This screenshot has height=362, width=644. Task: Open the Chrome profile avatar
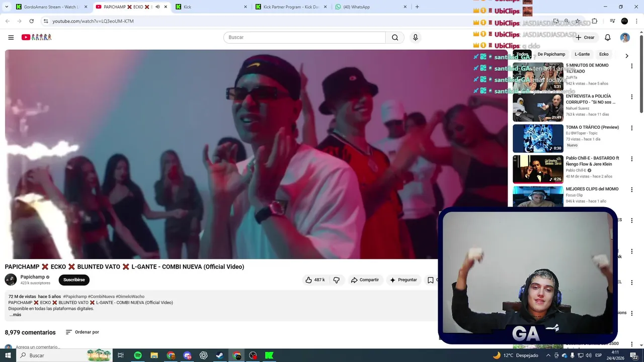pos(624,21)
